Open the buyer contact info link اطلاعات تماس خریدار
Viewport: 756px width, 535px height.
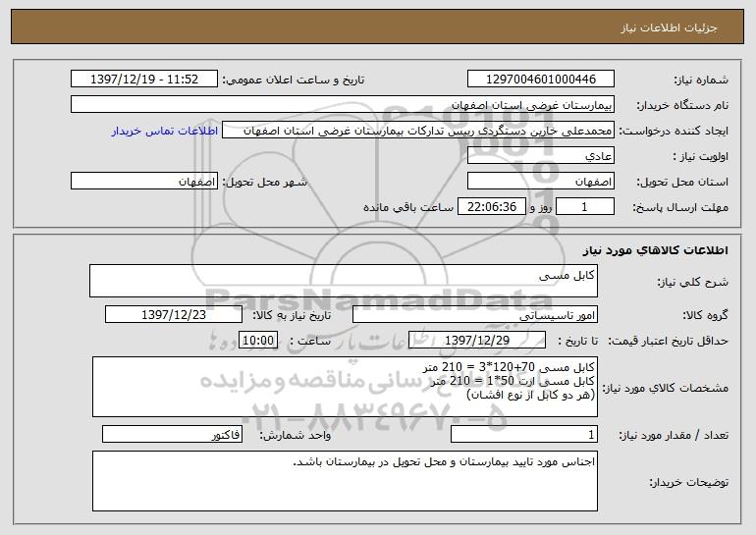(x=164, y=131)
